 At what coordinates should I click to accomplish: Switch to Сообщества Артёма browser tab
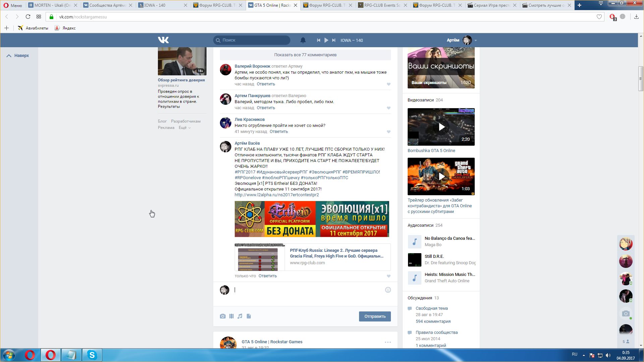tap(108, 5)
